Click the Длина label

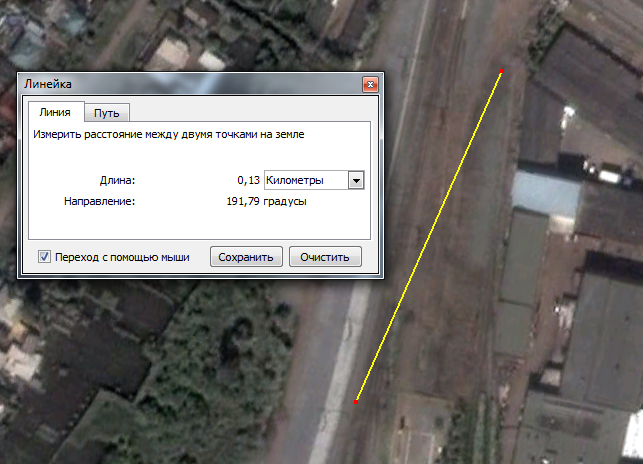117,180
